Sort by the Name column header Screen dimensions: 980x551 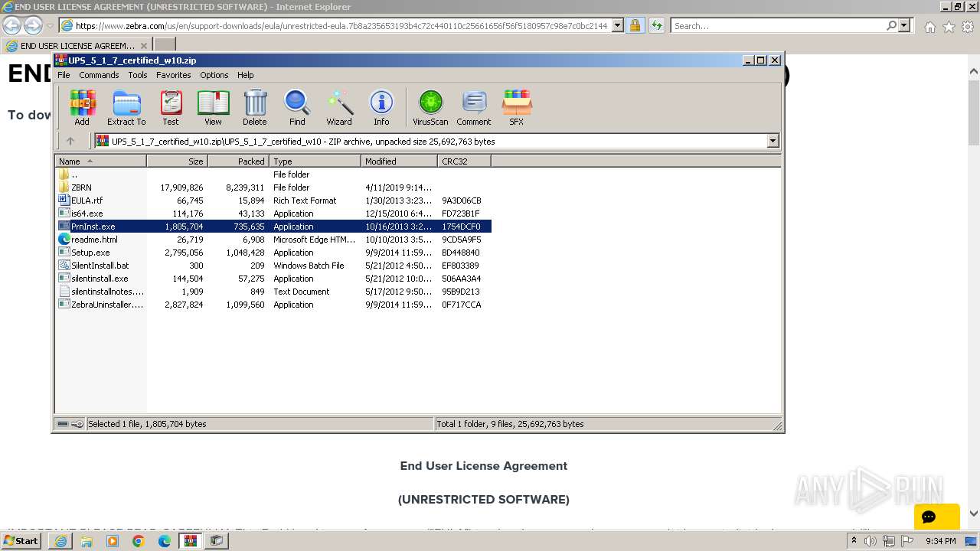(x=101, y=161)
